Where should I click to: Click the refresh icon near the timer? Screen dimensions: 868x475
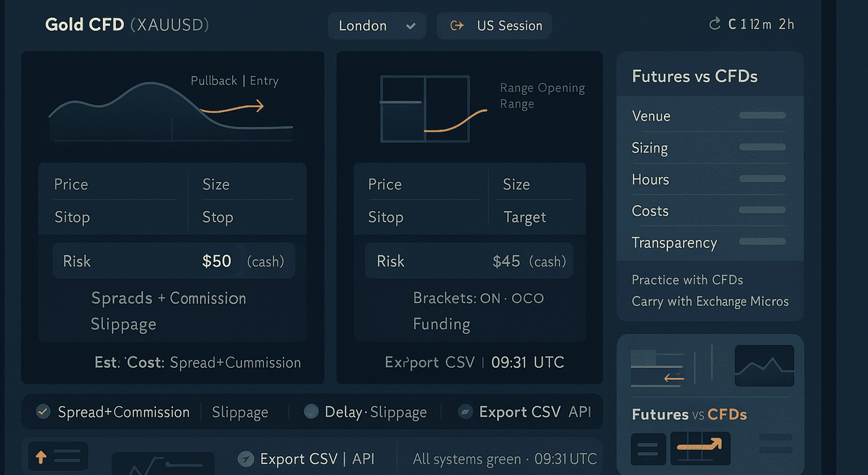tap(714, 24)
